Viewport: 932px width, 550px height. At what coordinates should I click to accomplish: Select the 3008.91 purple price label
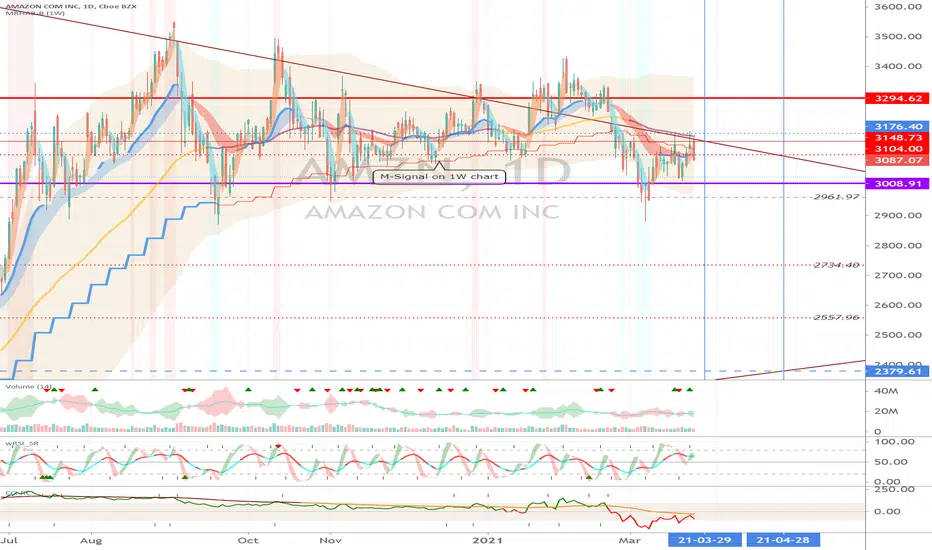click(x=898, y=184)
